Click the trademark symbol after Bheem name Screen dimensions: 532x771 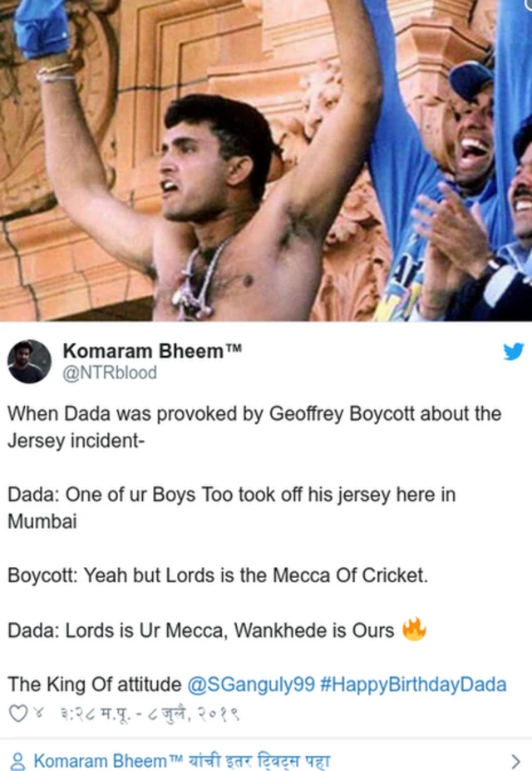234,348
